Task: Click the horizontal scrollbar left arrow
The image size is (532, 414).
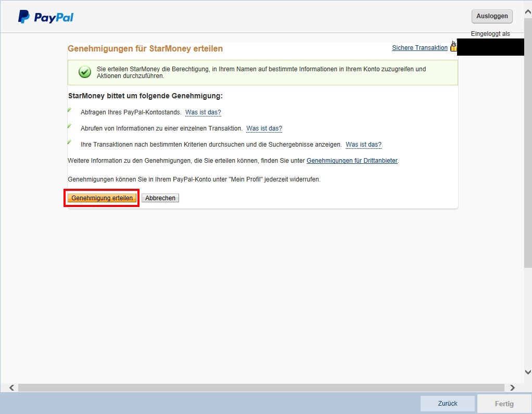Action: 11,387
